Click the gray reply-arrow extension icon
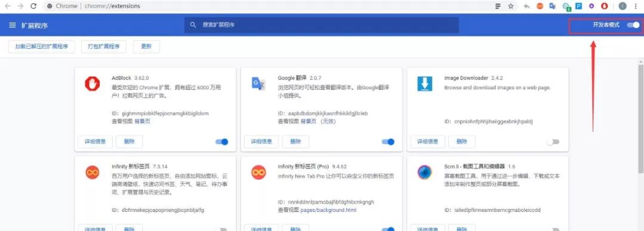Image resolution: width=644 pixels, height=231 pixels. (x=527, y=6)
